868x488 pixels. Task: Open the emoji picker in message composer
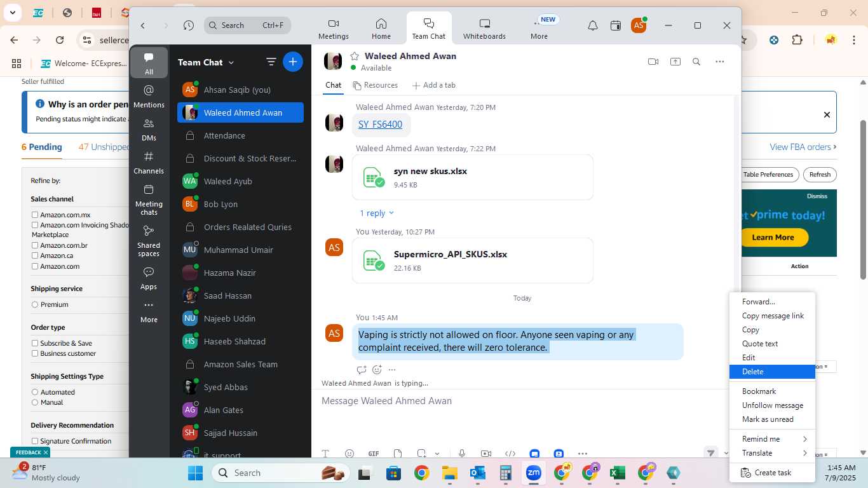pyautogui.click(x=349, y=454)
